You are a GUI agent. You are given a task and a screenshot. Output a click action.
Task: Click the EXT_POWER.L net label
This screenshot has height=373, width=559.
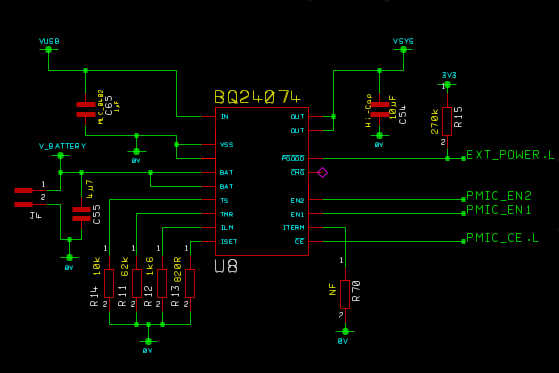click(x=510, y=155)
